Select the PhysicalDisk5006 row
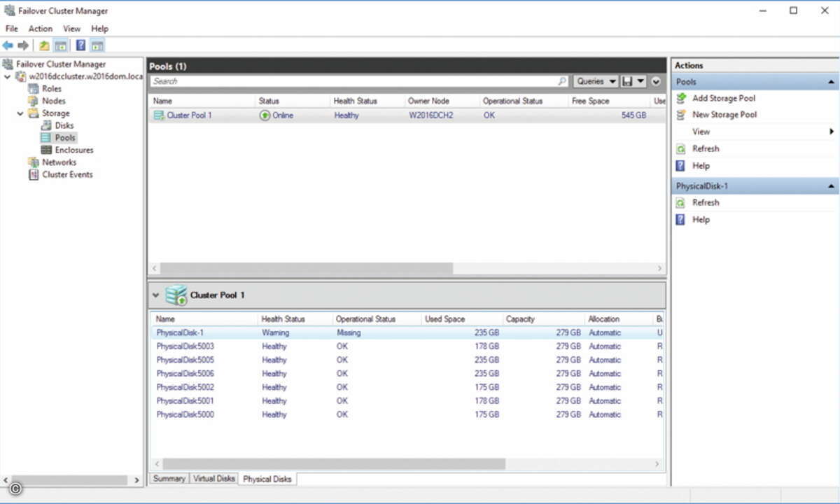The height and width of the screenshot is (504, 840). (407, 374)
